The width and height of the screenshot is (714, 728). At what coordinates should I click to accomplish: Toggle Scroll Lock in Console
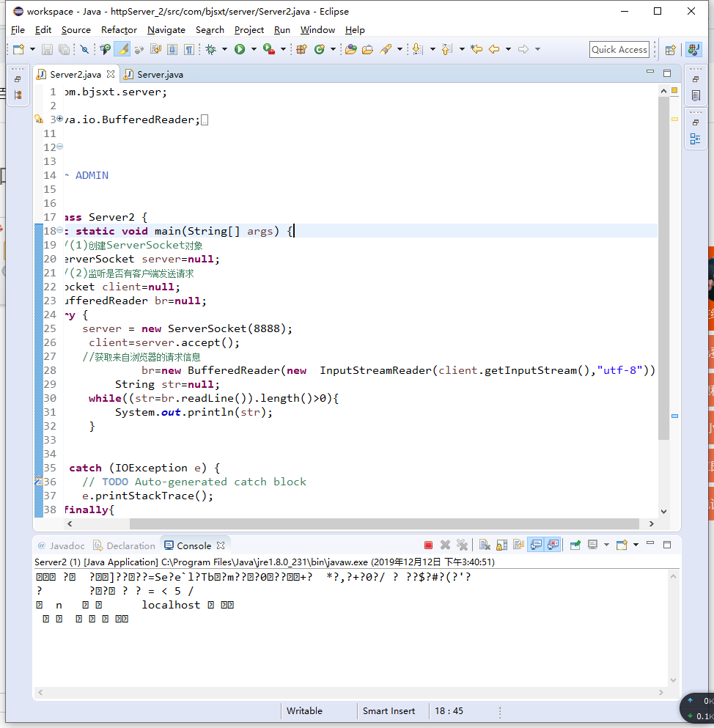pyautogui.click(x=501, y=545)
